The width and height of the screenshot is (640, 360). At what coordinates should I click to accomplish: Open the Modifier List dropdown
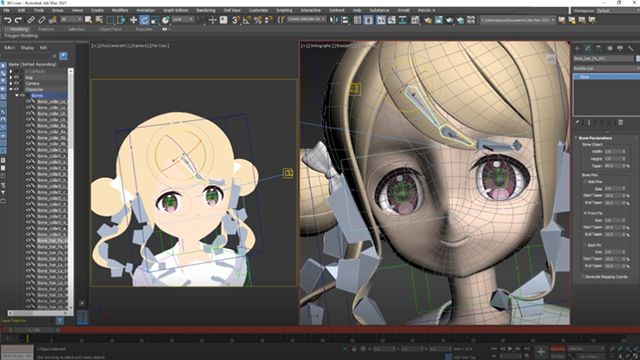pos(607,68)
